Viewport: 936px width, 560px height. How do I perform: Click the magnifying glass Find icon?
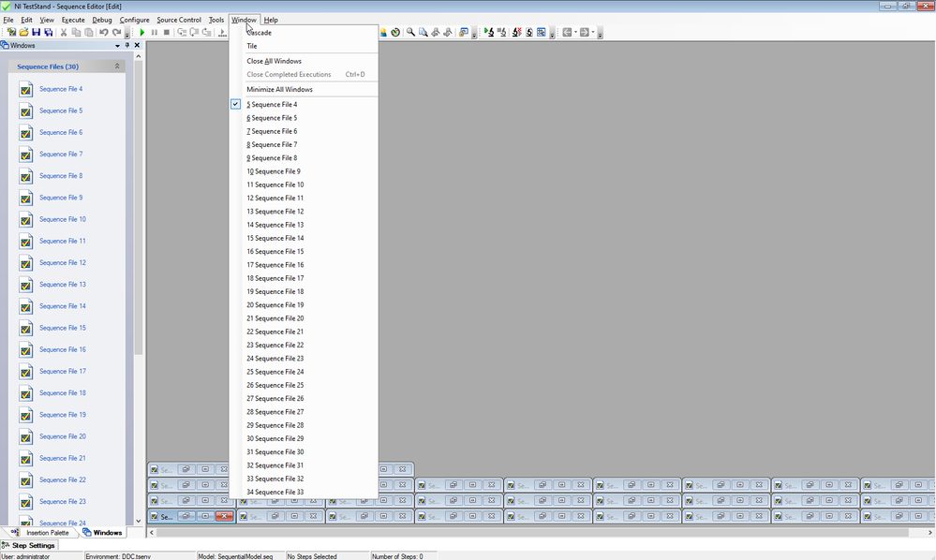click(410, 32)
